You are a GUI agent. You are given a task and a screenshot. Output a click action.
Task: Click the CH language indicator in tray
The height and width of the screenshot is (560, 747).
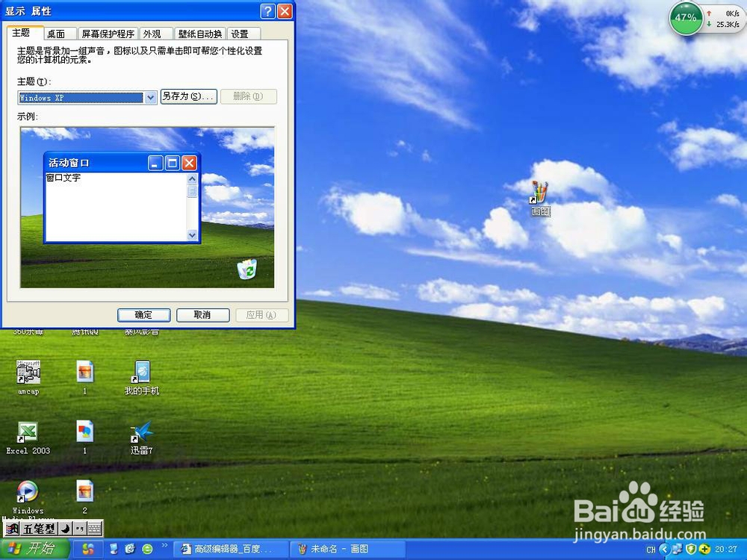pyautogui.click(x=651, y=550)
